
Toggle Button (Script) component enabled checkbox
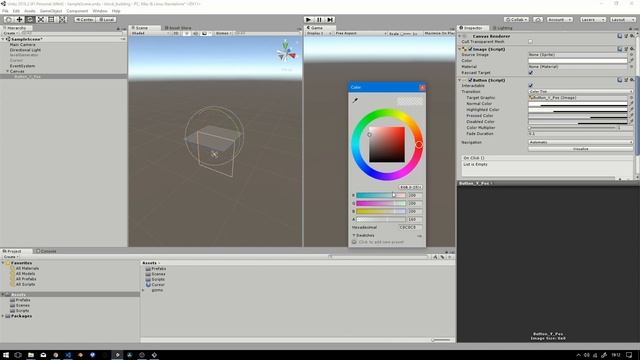point(470,80)
